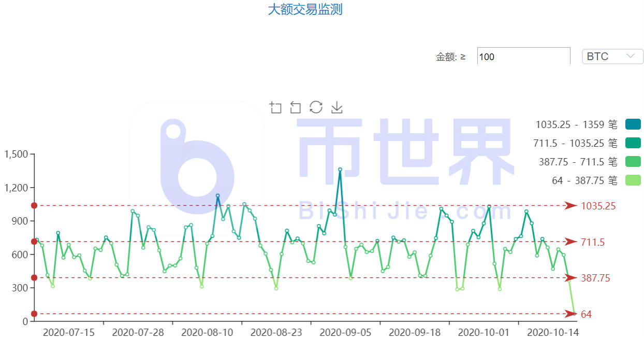Click the red arrow marker labeled 64
This screenshot has height=338, width=644.
569,314
